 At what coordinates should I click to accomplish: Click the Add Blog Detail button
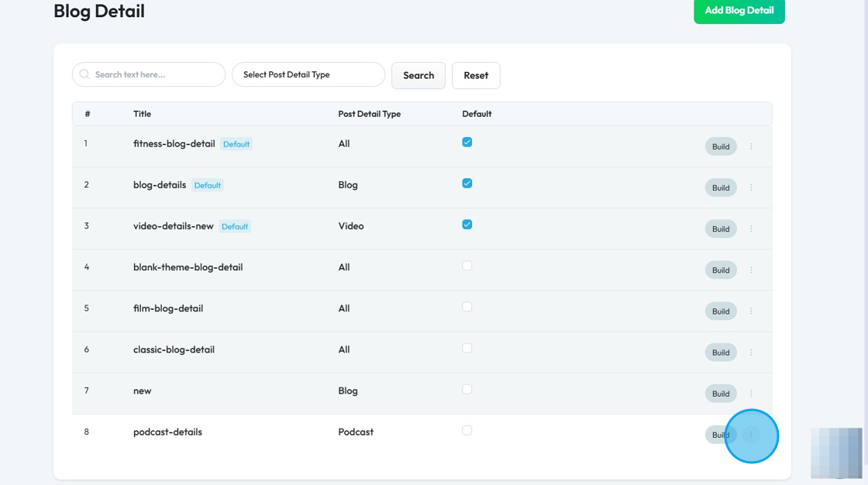click(739, 11)
